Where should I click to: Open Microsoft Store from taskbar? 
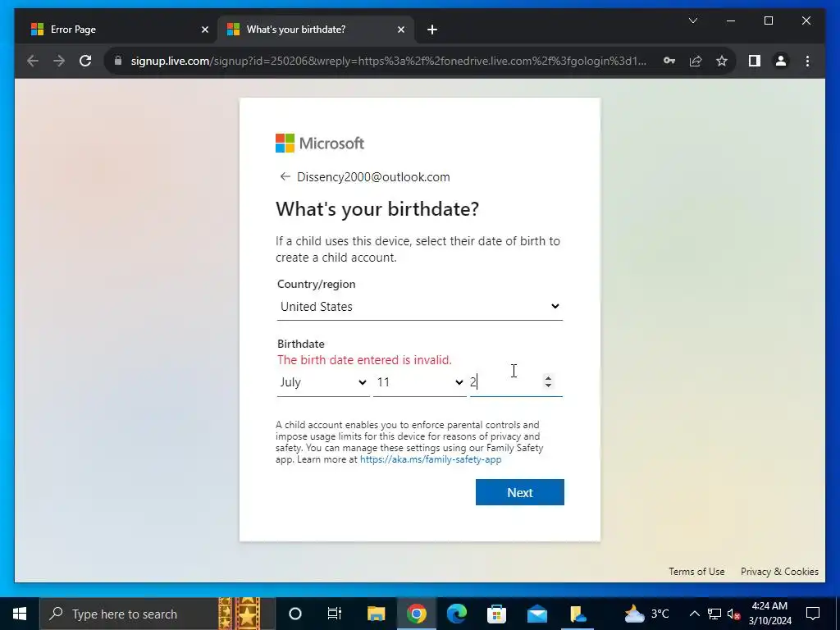[x=496, y=614]
